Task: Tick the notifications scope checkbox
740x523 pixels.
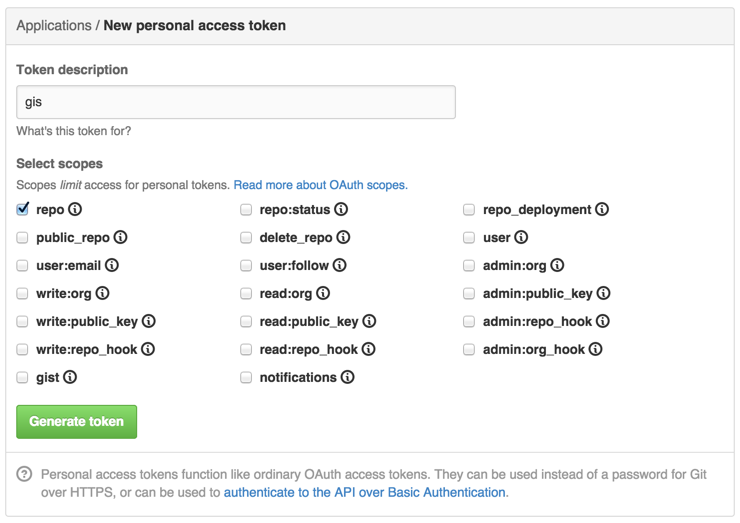Action: click(246, 378)
